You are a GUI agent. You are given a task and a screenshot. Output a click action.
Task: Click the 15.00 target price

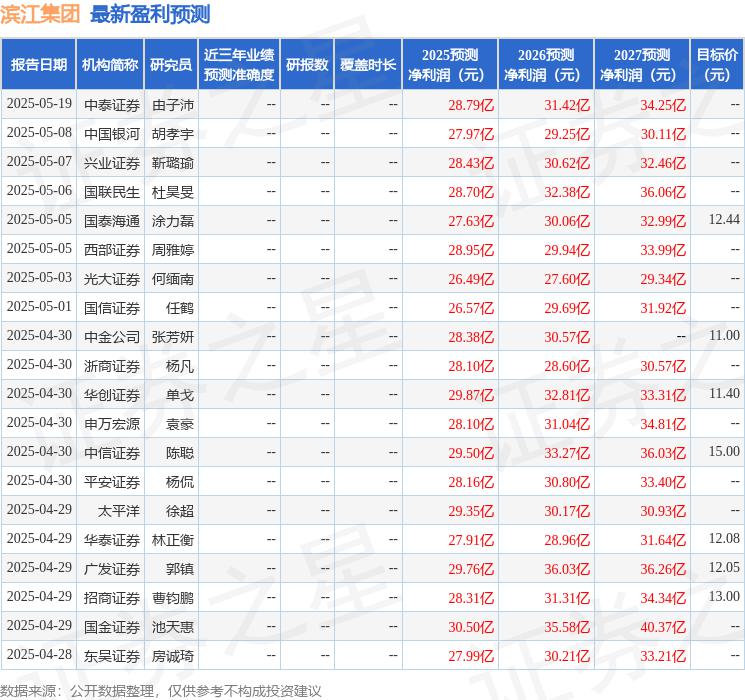coord(724,451)
